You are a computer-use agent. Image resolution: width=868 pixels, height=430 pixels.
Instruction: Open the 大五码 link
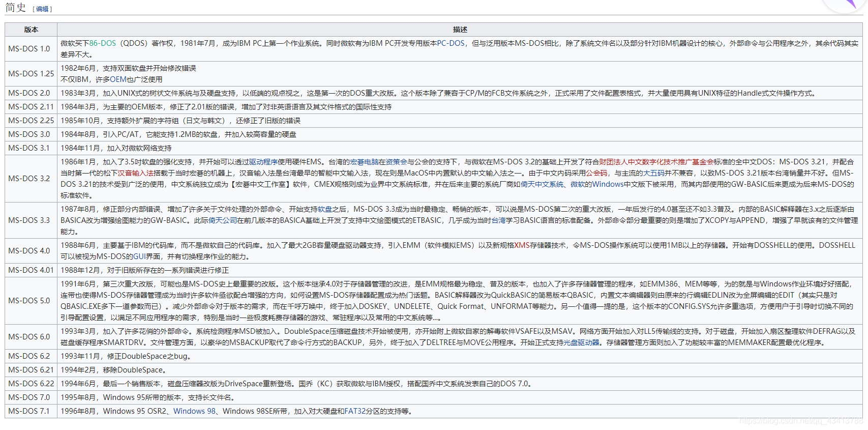click(x=654, y=173)
